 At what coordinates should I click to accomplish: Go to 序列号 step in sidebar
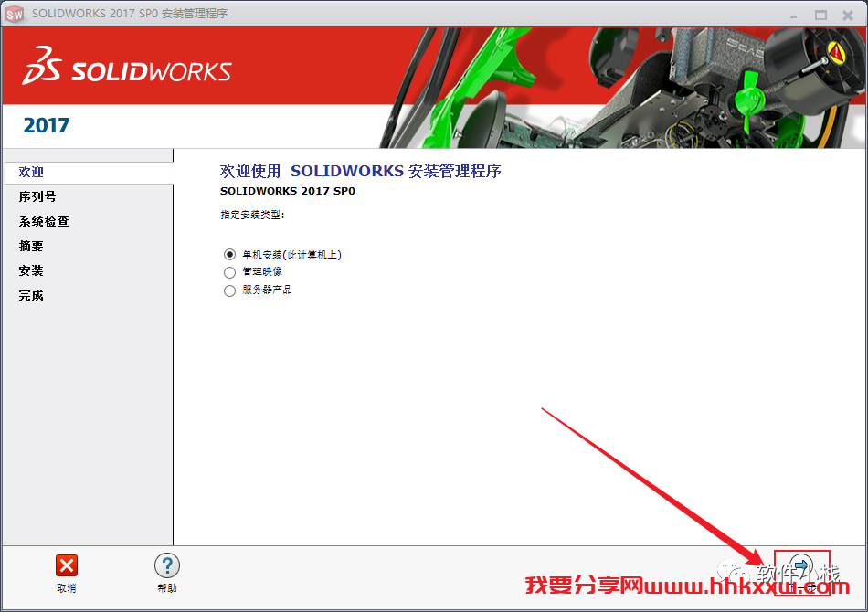pos(37,196)
